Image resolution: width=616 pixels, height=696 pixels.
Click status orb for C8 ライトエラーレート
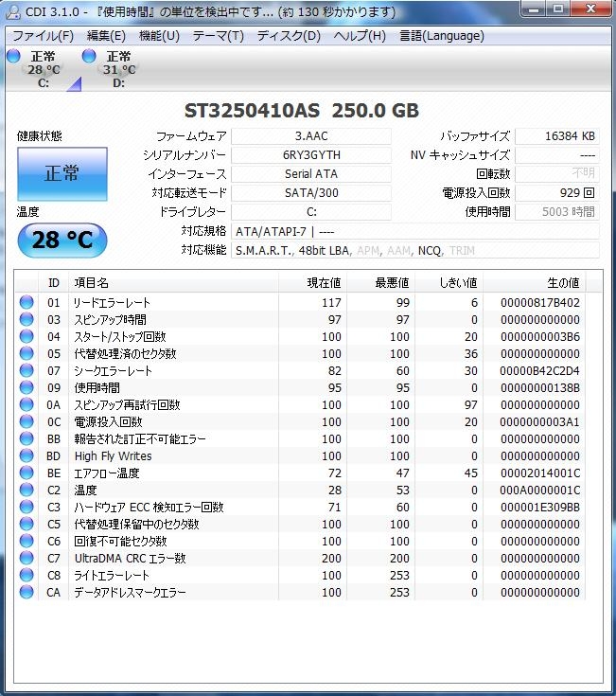pos(26,575)
